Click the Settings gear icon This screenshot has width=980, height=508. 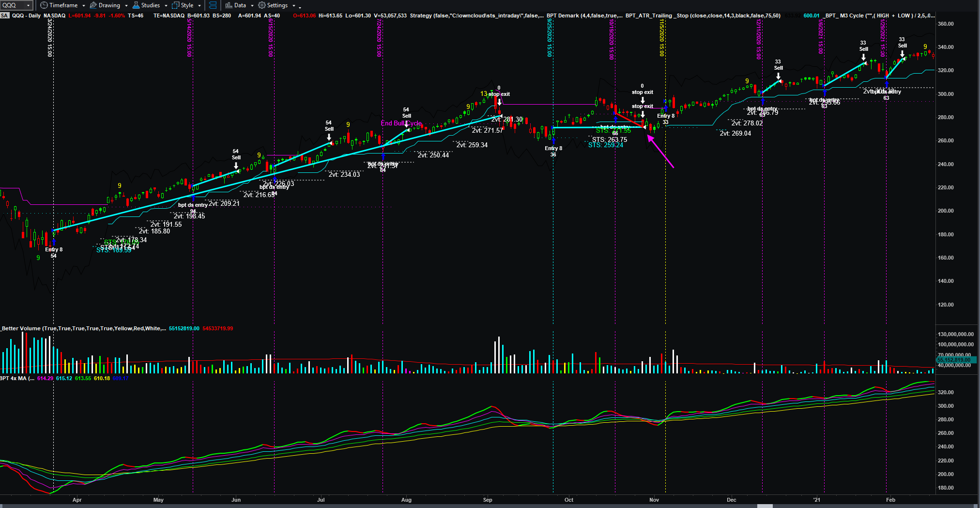[x=262, y=5]
